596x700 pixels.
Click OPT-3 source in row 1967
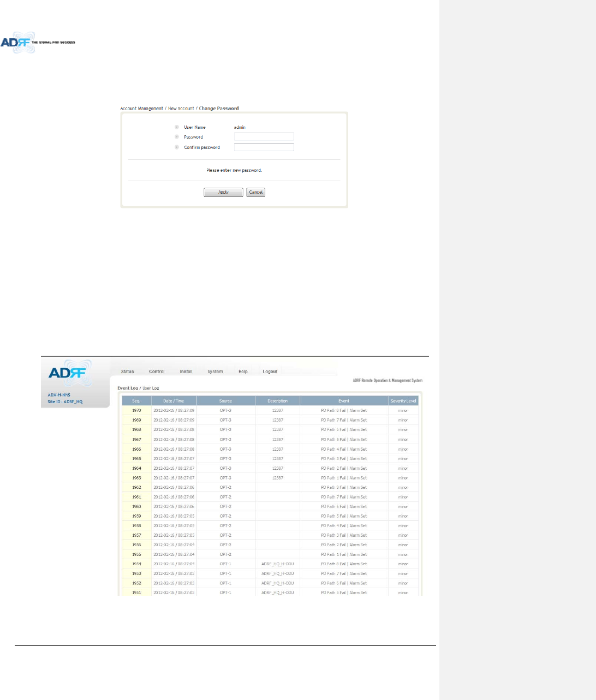coord(225,439)
